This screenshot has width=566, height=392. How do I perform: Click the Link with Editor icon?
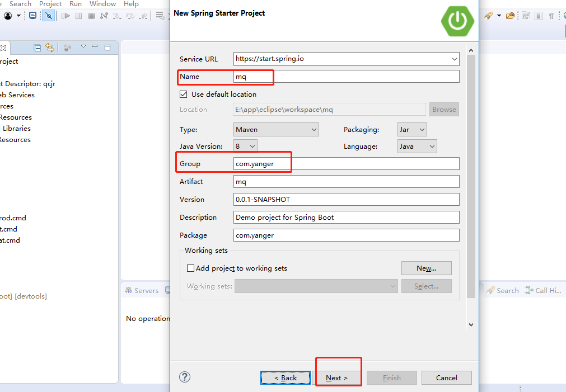49,48
